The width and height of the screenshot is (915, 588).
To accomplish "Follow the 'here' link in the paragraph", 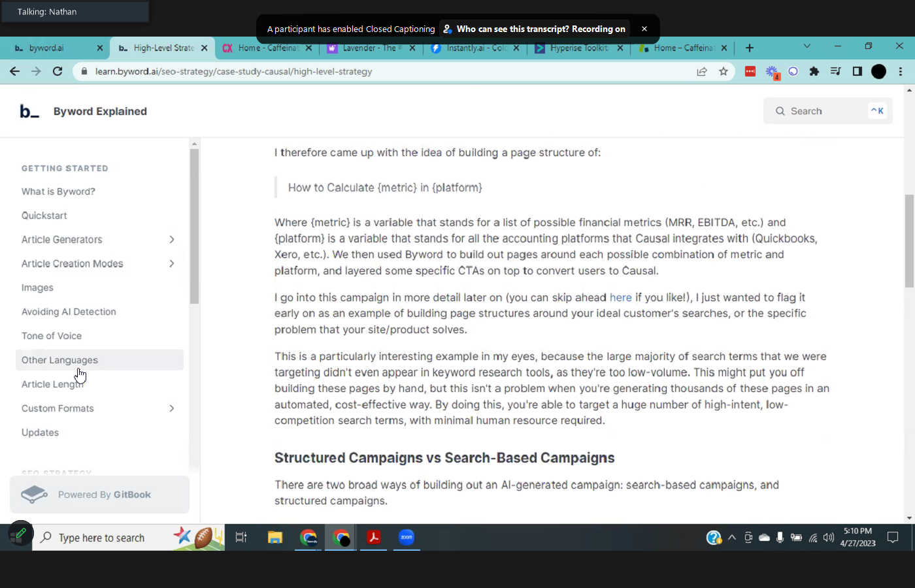I will pyautogui.click(x=620, y=298).
